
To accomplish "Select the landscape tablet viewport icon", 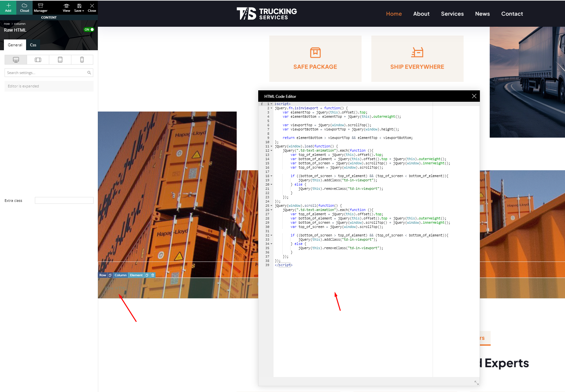I will click(x=38, y=60).
